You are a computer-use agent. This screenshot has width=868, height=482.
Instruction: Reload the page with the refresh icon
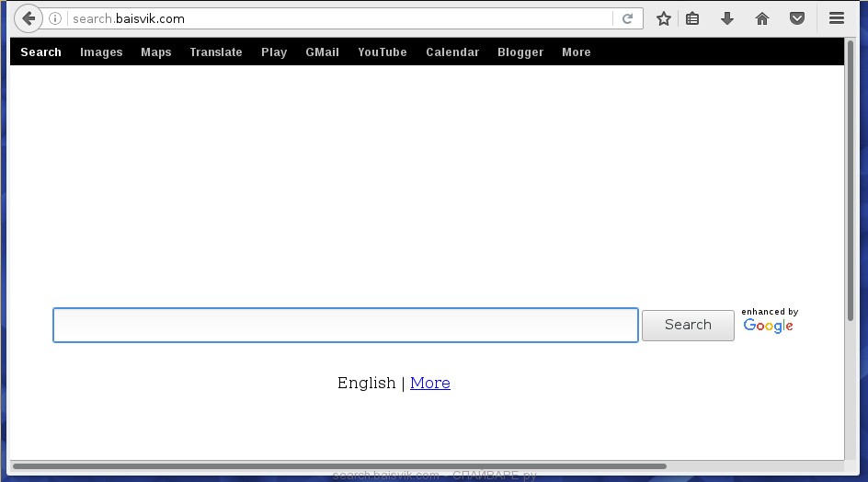pyautogui.click(x=627, y=18)
